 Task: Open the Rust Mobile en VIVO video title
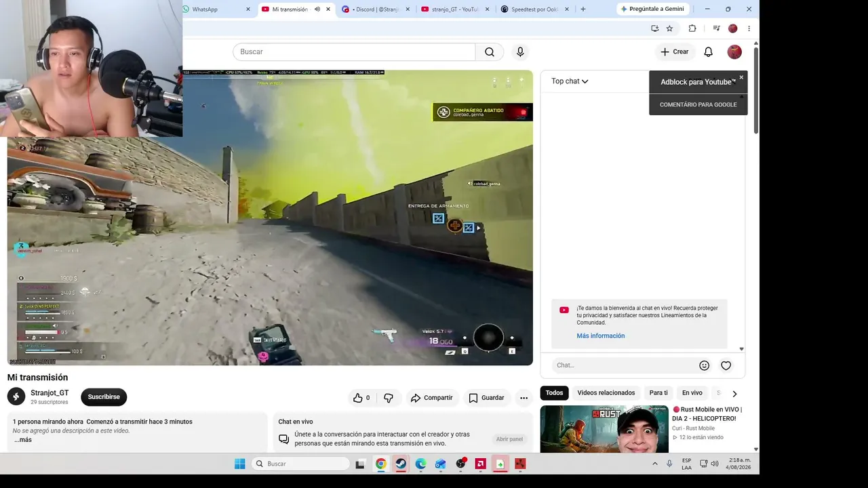click(x=709, y=414)
